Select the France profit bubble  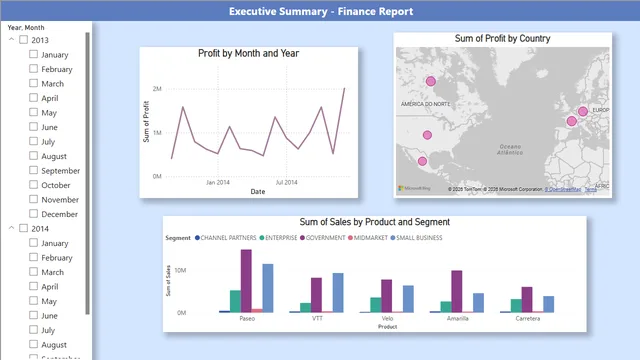coord(572,121)
